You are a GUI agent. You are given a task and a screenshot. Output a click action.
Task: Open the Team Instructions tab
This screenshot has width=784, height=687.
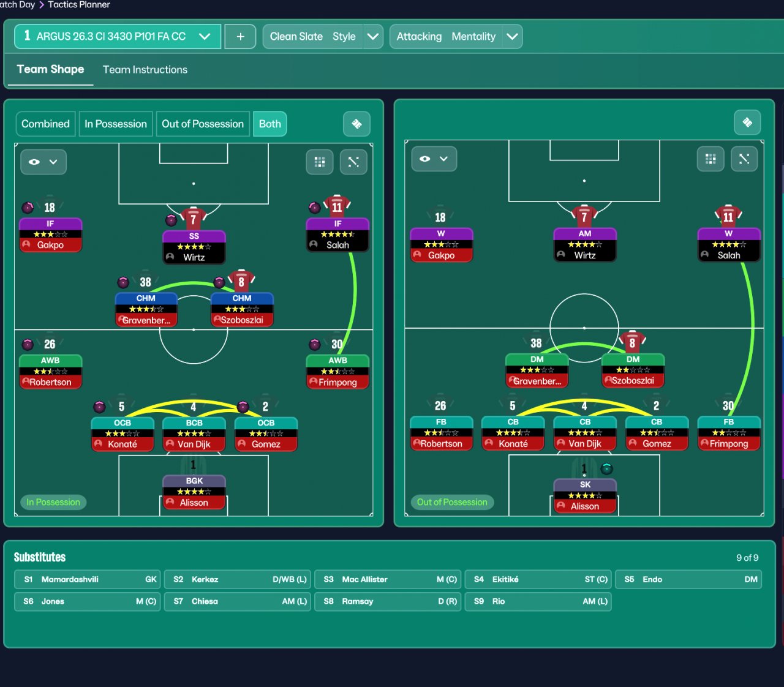(145, 70)
